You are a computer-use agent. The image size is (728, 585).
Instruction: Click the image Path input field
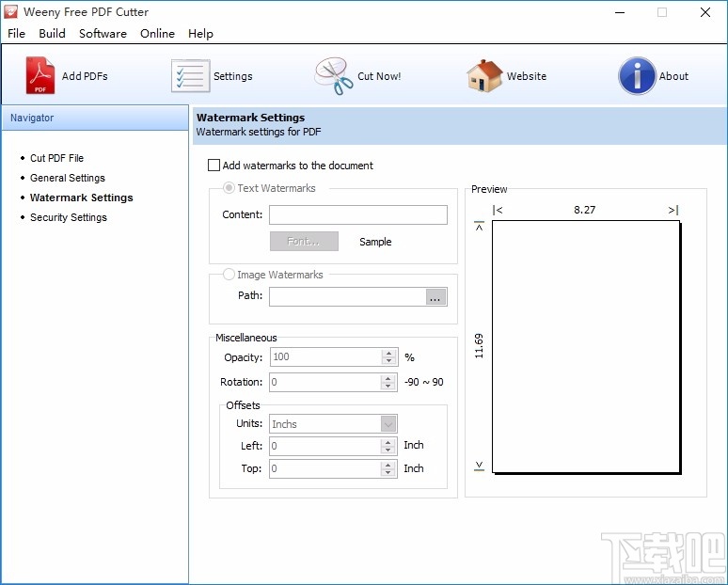(348, 296)
